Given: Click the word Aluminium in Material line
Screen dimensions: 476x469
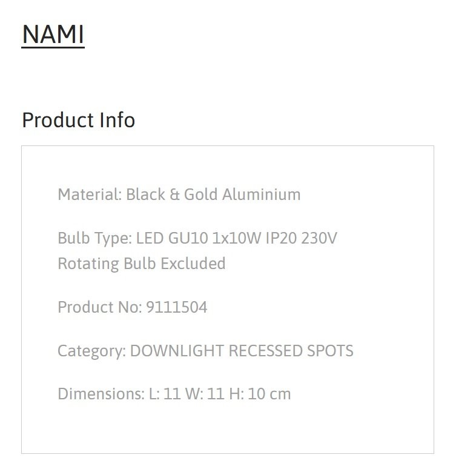Looking at the screenshot, I should pyautogui.click(x=262, y=195).
